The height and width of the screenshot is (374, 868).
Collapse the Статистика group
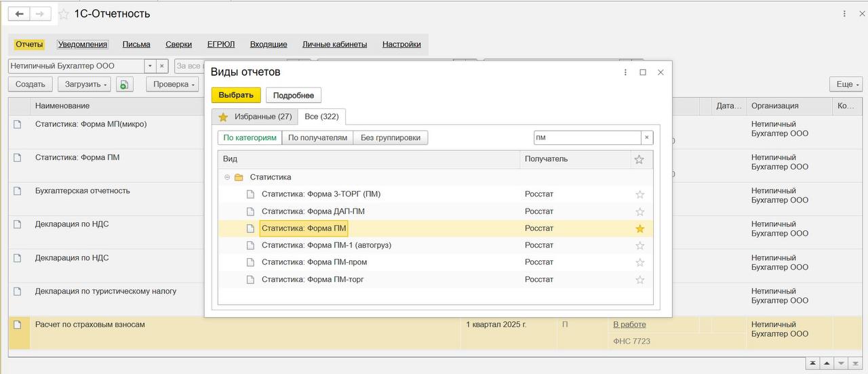(x=227, y=178)
